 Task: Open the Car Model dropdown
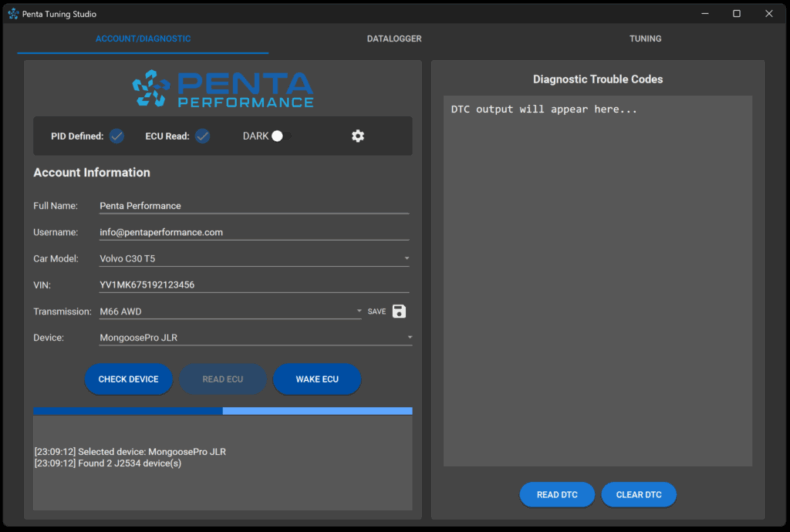pos(254,258)
